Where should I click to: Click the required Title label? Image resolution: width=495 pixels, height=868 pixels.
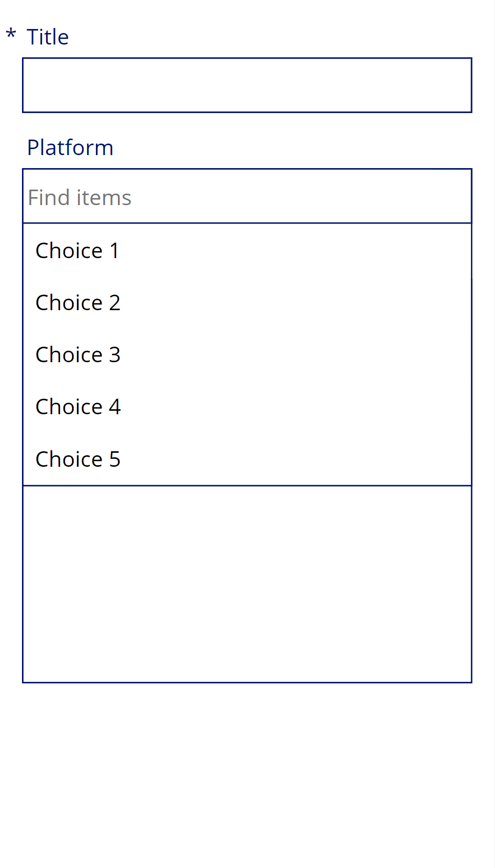[x=47, y=37]
